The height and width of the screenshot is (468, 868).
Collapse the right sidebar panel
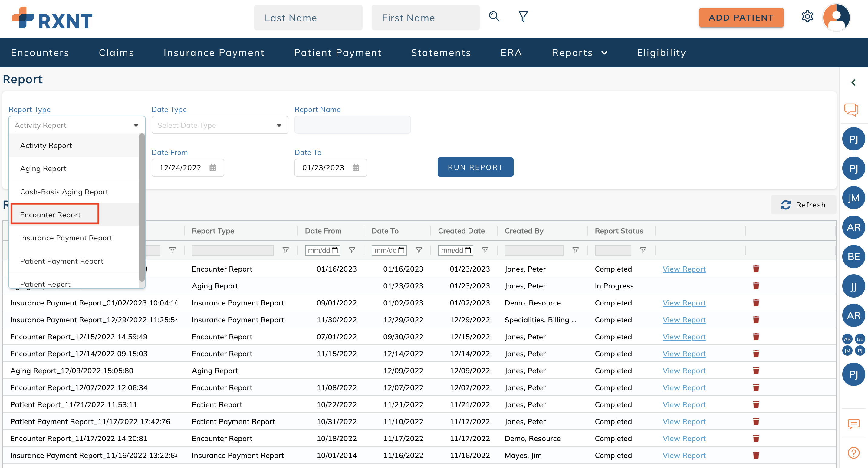854,82
